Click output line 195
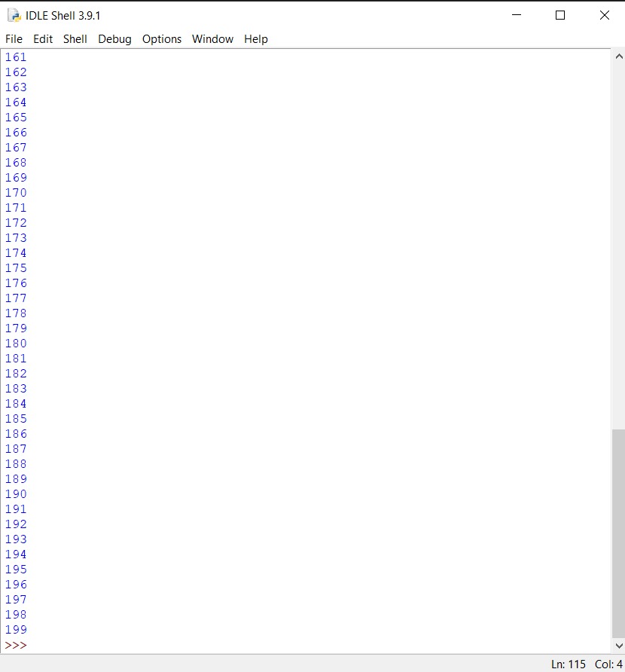The image size is (625, 672). point(16,569)
